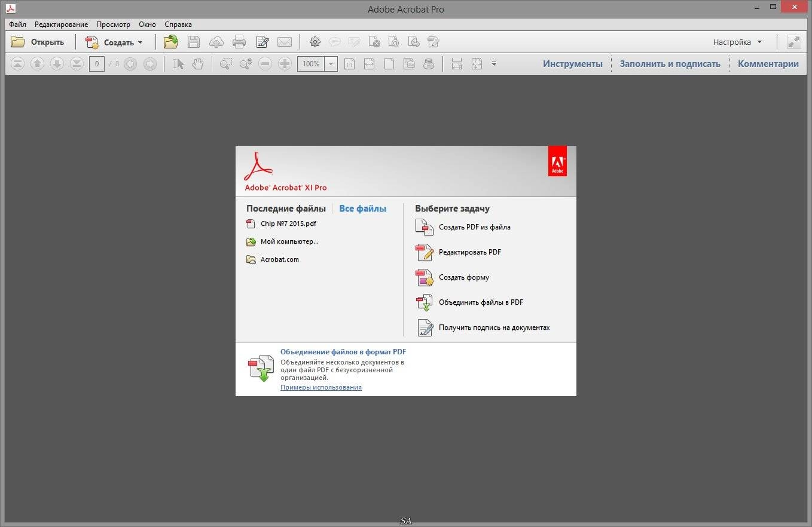The width and height of the screenshot is (812, 527).
Task: Select the dynamic zoom tool
Action: click(x=246, y=63)
